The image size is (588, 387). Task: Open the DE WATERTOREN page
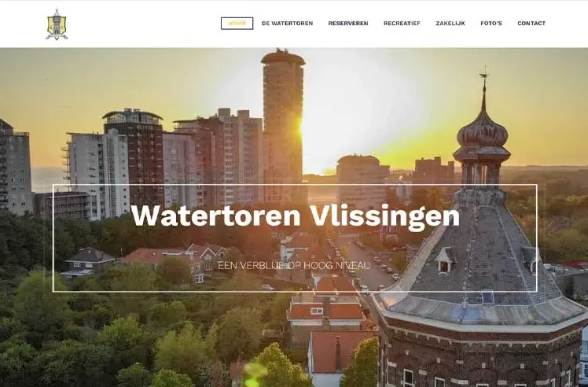coord(287,24)
